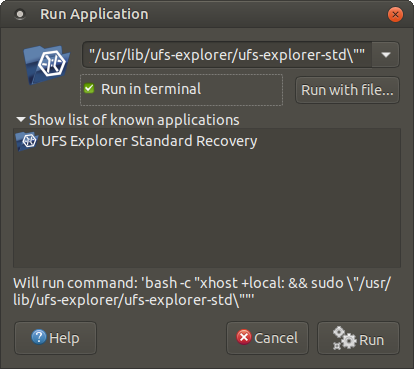414x369 pixels.
Task: Open the command history dropdown arrow
Action: point(386,55)
